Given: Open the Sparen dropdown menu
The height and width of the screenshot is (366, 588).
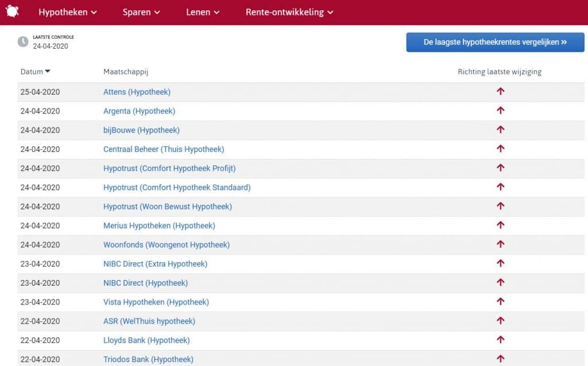Looking at the screenshot, I should tap(141, 12).
